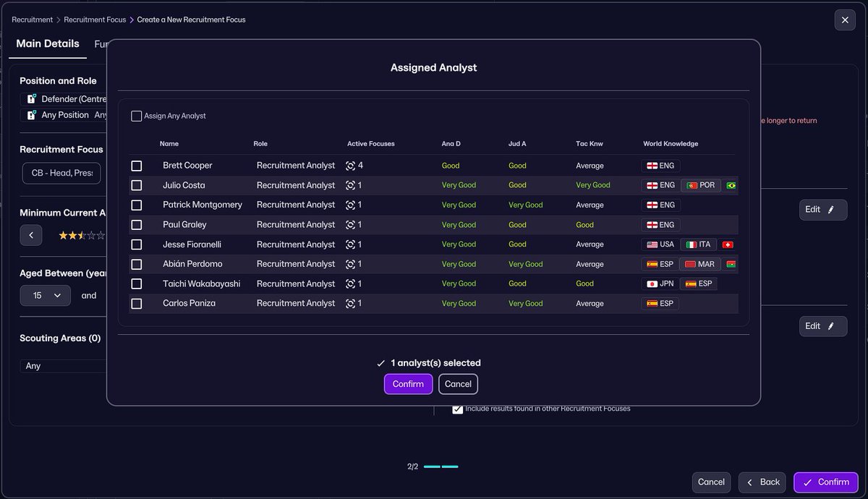The width and height of the screenshot is (868, 499).
Task: Click the name Taichi Wakabayashi
Action: click(201, 284)
